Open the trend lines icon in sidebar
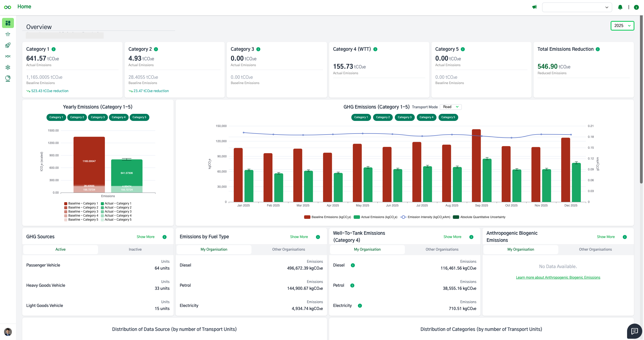 (x=8, y=56)
